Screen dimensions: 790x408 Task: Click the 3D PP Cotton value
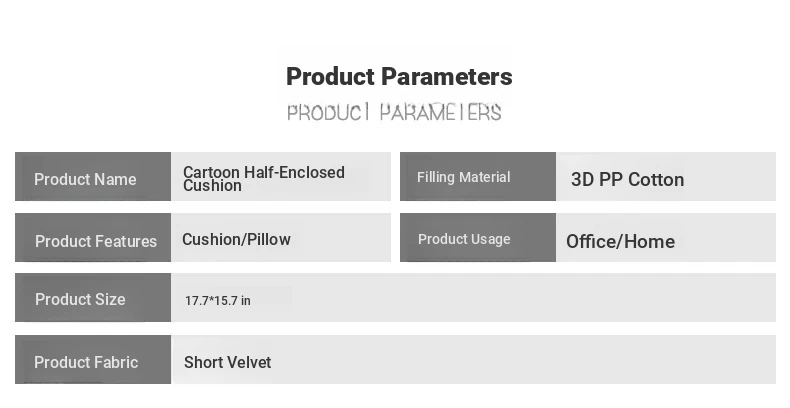point(627,180)
